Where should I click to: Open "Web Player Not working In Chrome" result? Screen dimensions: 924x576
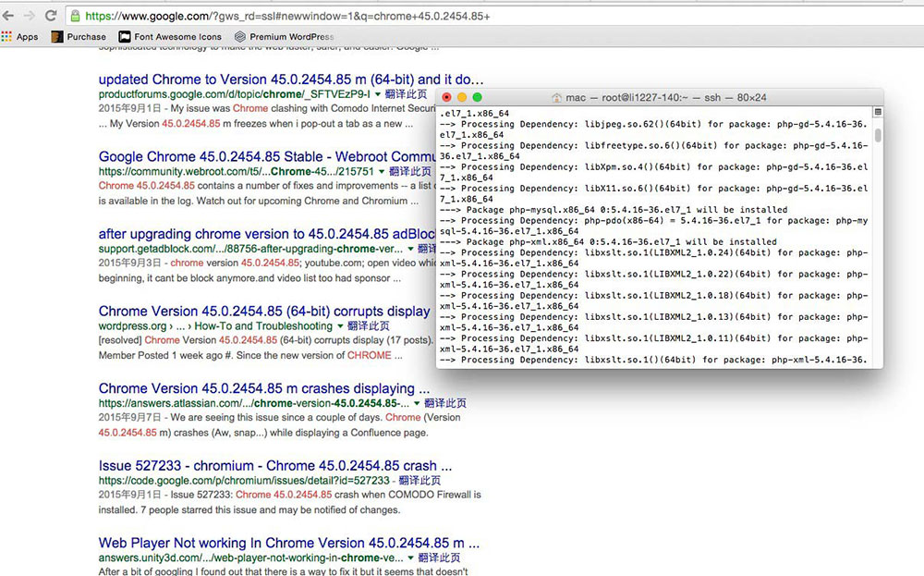[288, 543]
